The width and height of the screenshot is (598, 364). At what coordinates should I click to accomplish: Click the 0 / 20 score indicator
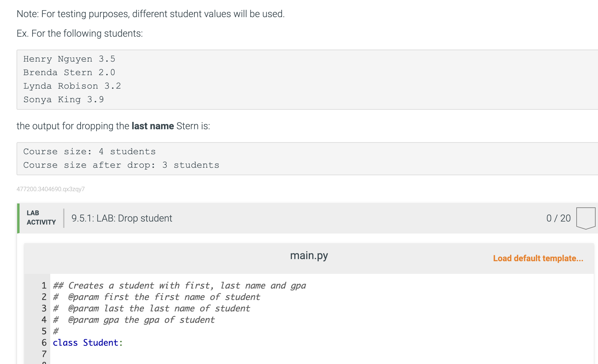[559, 218]
